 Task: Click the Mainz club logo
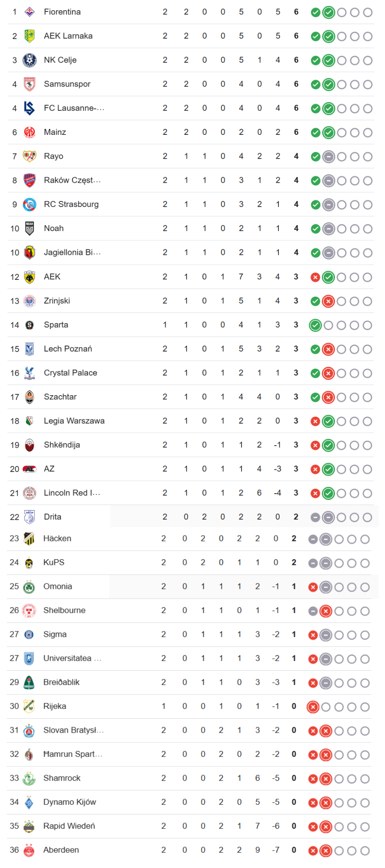[x=29, y=132]
